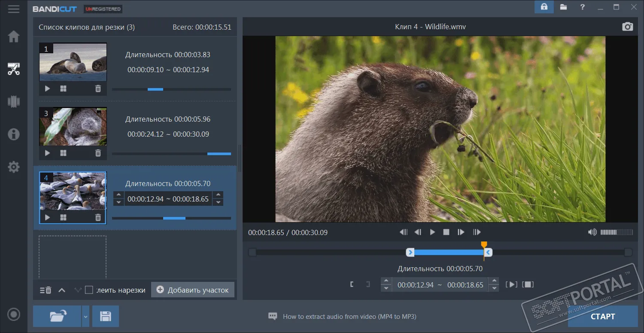Play the selected segment with the bracketed play icon
Viewport: 644px width, 333px height.
pos(511,284)
